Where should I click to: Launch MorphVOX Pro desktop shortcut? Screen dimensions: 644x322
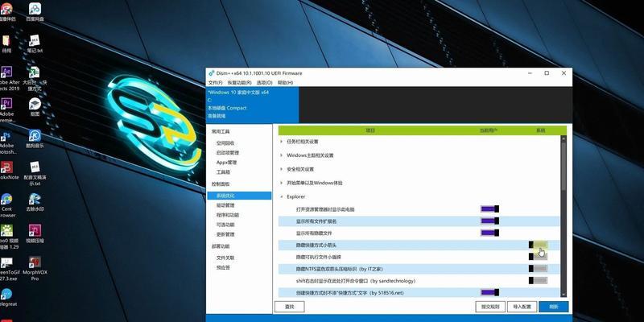pos(35,269)
